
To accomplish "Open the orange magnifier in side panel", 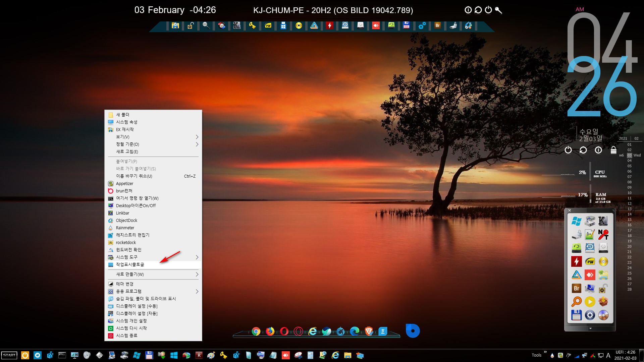I will pos(576,302).
